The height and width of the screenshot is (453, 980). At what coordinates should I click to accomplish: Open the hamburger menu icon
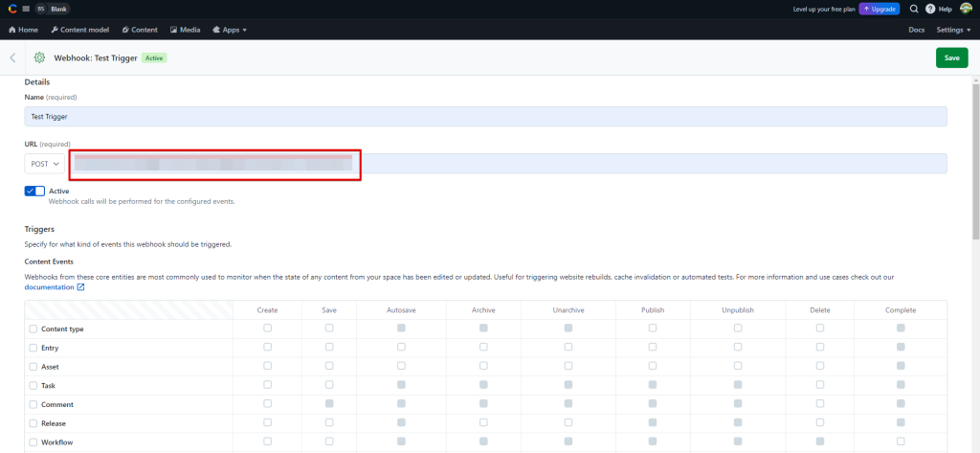[x=26, y=9]
